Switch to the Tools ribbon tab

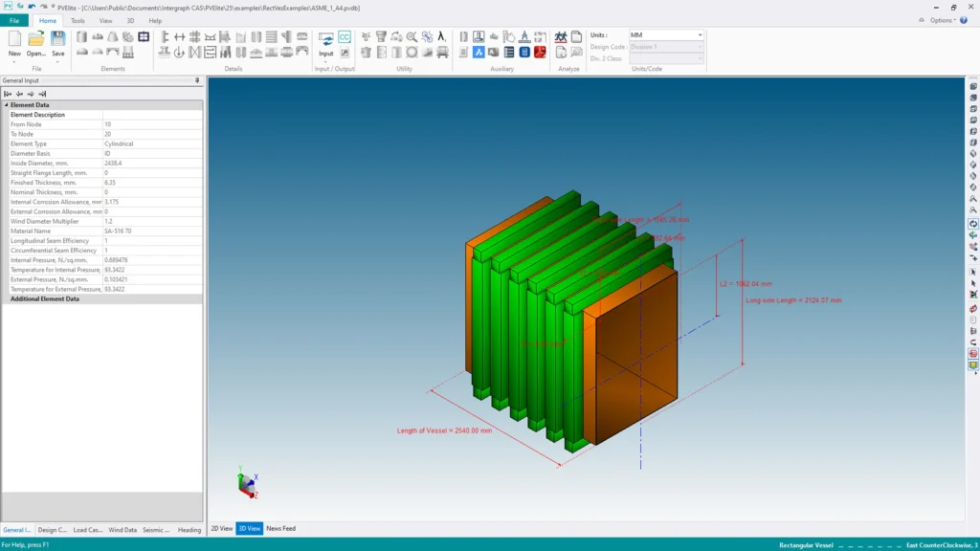[78, 20]
